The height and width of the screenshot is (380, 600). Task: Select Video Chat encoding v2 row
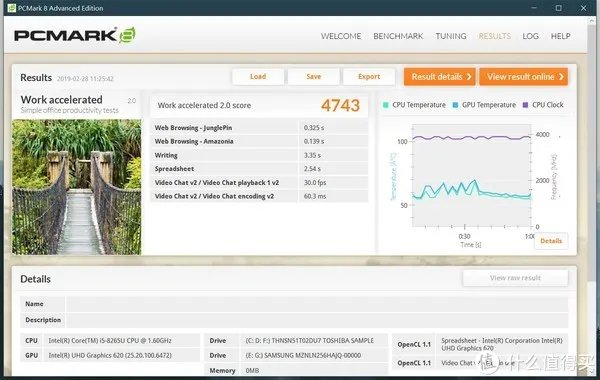tap(260, 196)
